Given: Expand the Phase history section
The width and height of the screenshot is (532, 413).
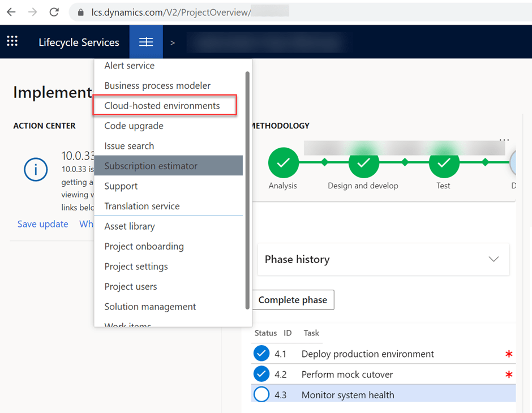Looking at the screenshot, I should click(494, 259).
